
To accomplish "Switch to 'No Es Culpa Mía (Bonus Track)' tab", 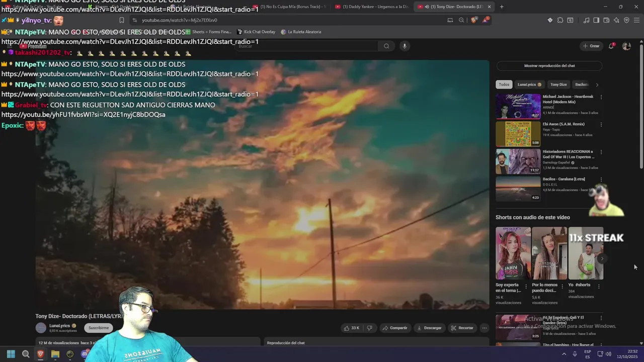I will coord(289,7).
